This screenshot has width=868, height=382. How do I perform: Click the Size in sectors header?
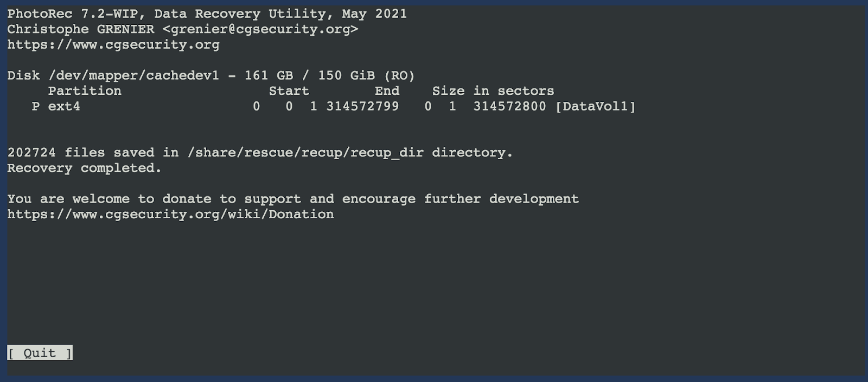click(493, 90)
